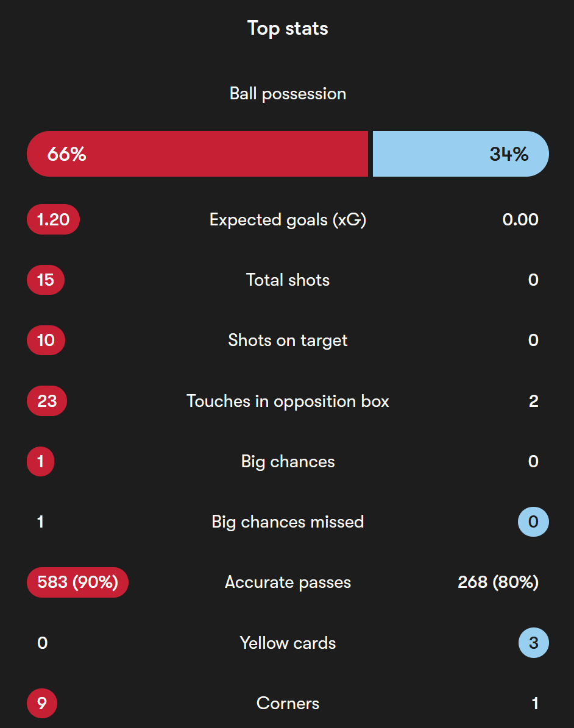Click the red 583 (90%) accurate passes badge
574x728 pixels.
77,582
